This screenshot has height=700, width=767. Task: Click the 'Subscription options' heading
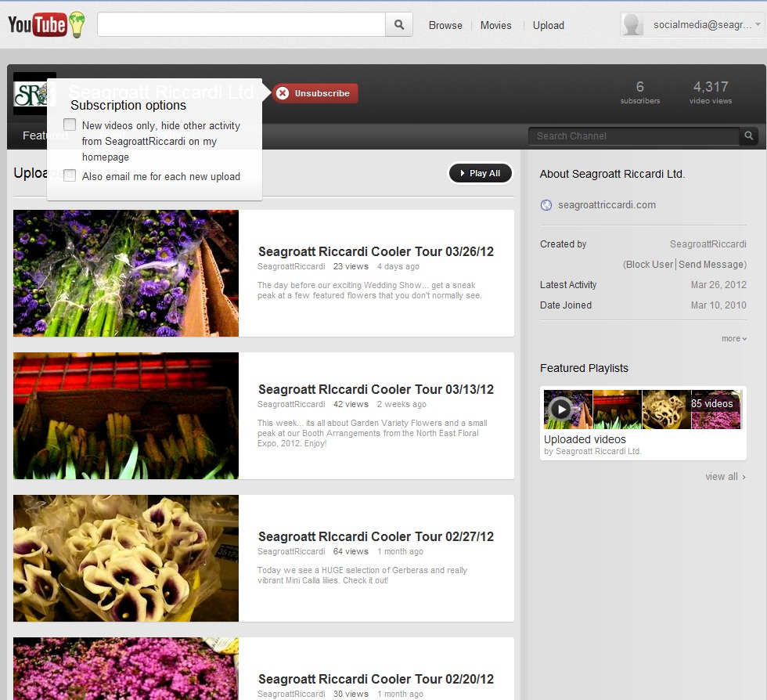128,105
